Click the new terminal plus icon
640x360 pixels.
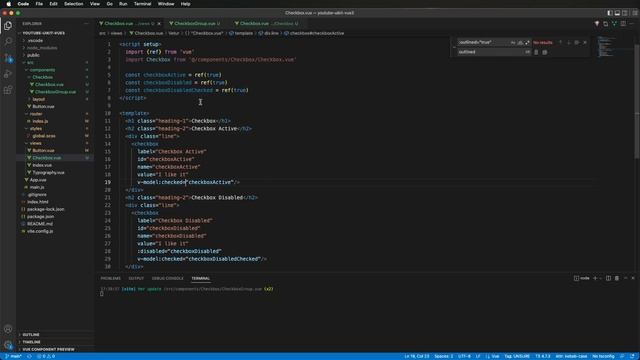(x=595, y=278)
